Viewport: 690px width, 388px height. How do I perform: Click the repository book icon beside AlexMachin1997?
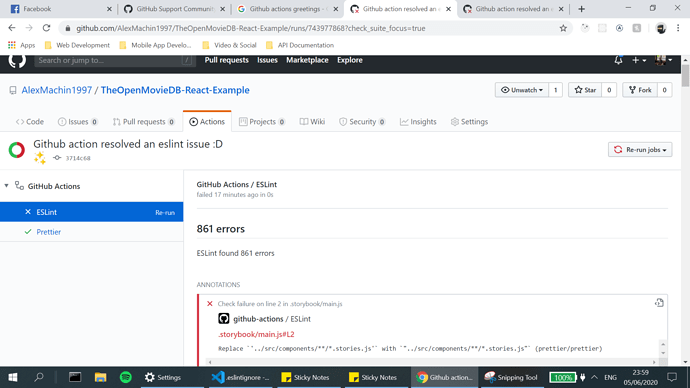(13, 90)
